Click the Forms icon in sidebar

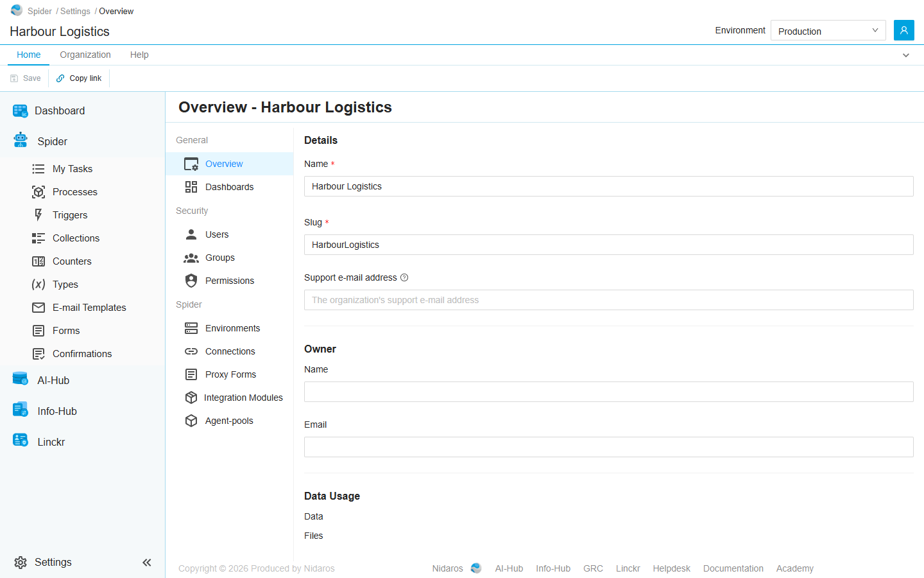pos(38,331)
